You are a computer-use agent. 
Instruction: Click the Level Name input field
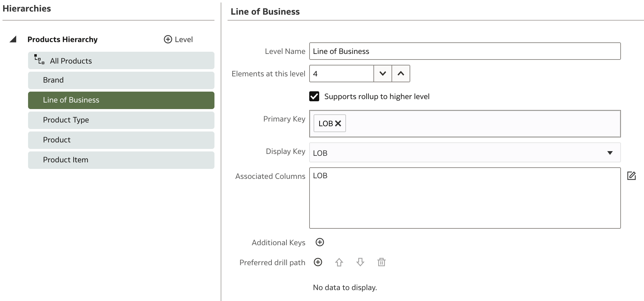[465, 51]
